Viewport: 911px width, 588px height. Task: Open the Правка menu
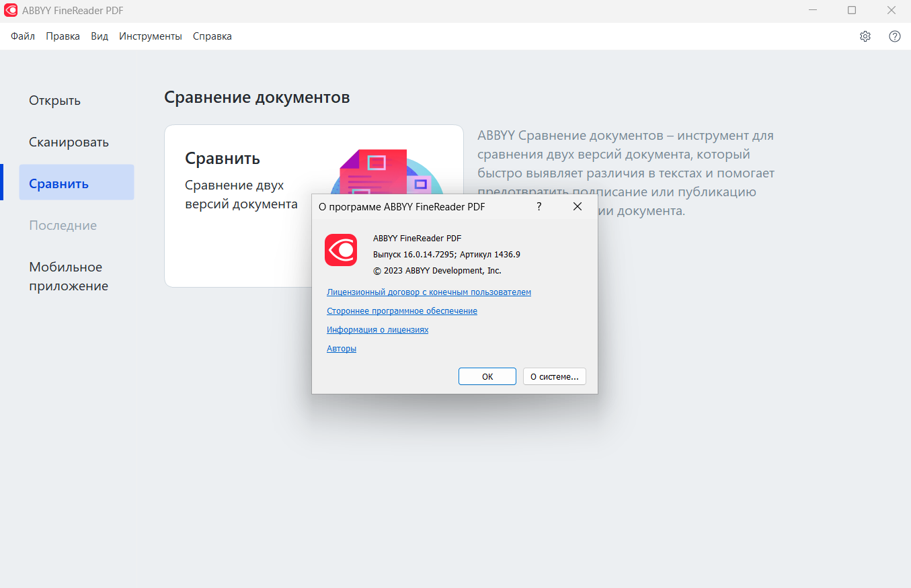[x=63, y=36]
